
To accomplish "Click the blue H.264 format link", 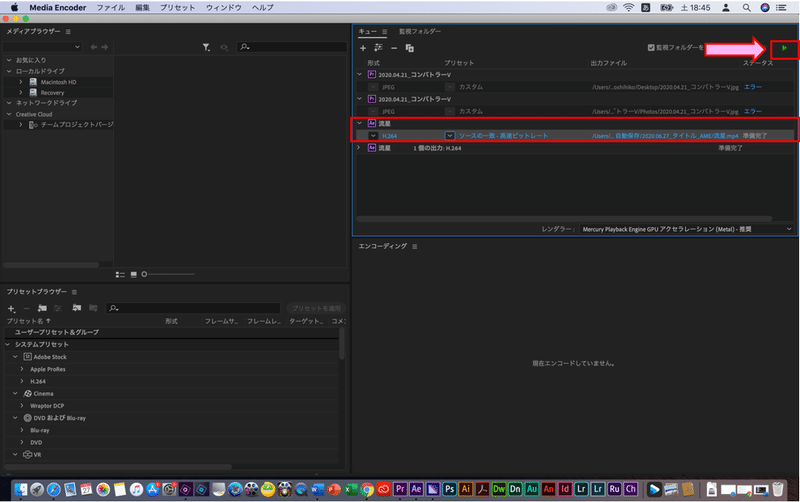I will pyautogui.click(x=389, y=136).
